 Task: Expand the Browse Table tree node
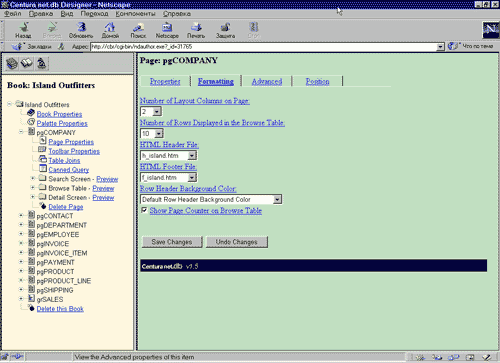tap(33, 188)
